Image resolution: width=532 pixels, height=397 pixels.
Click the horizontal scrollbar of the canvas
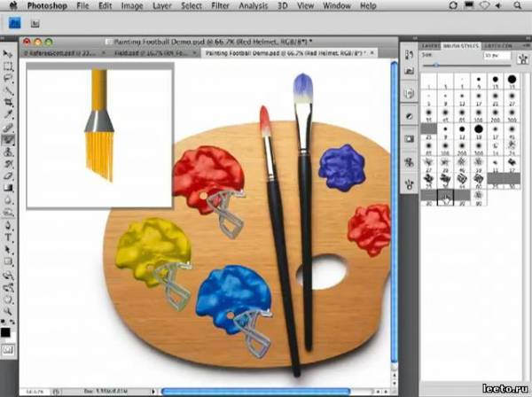(256, 392)
